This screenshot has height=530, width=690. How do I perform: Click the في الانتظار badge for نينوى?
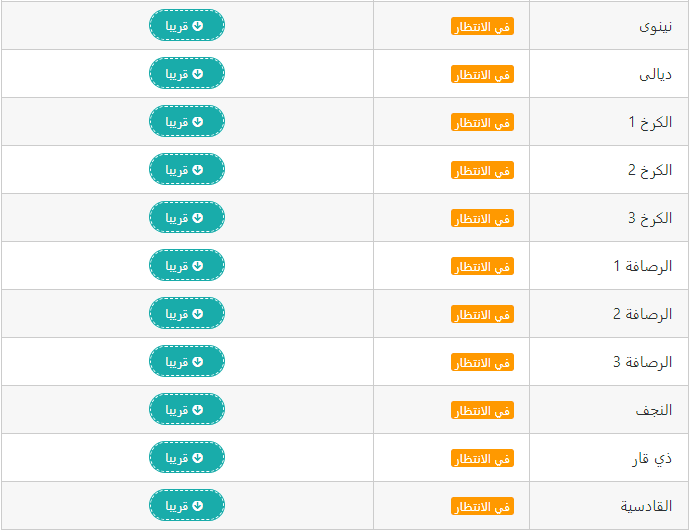pyautogui.click(x=482, y=26)
